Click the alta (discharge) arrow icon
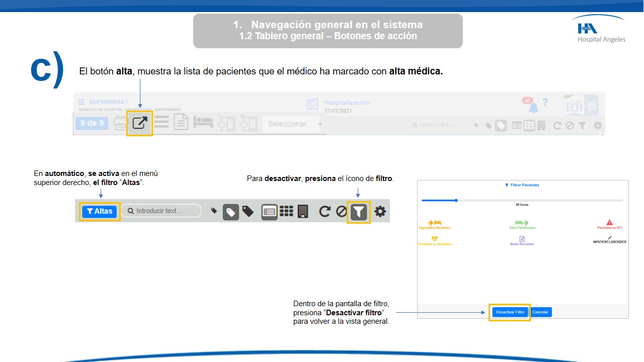This screenshot has width=644, height=362. coord(139,123)
